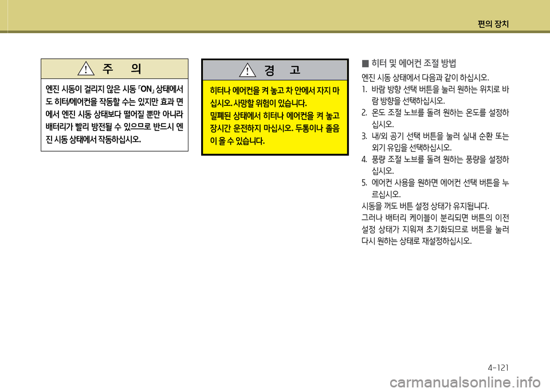Click the line 엔진 시동 상태에서 다음과 같이 하십시오
The width and height of the screenshot is (550, 392).
(x=425, y=77)
